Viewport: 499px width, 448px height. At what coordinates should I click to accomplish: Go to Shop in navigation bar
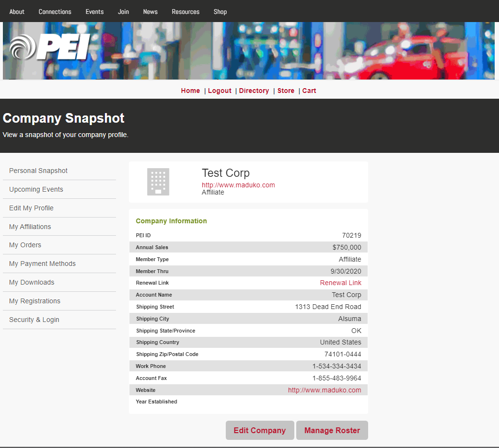(220, 11)
